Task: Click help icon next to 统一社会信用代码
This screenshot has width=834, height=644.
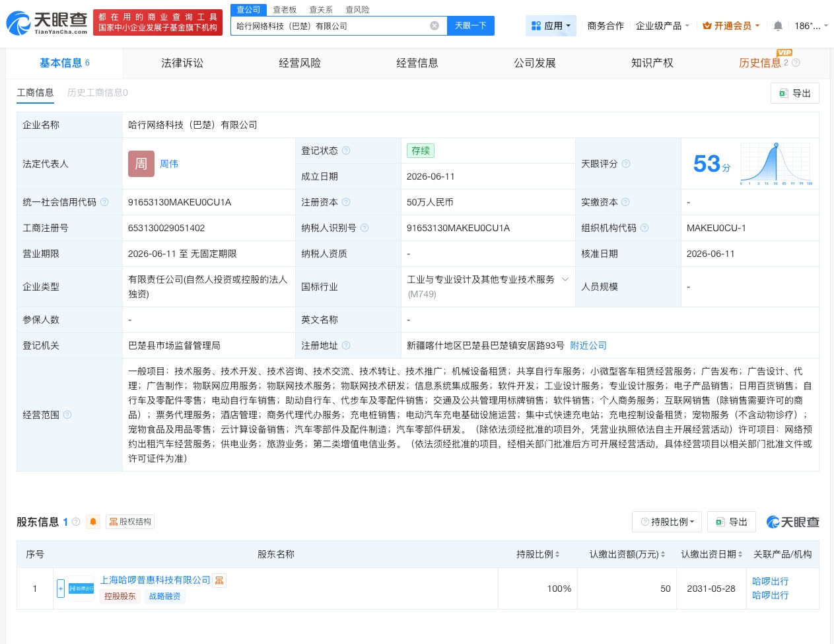Action: pos(104,202)
